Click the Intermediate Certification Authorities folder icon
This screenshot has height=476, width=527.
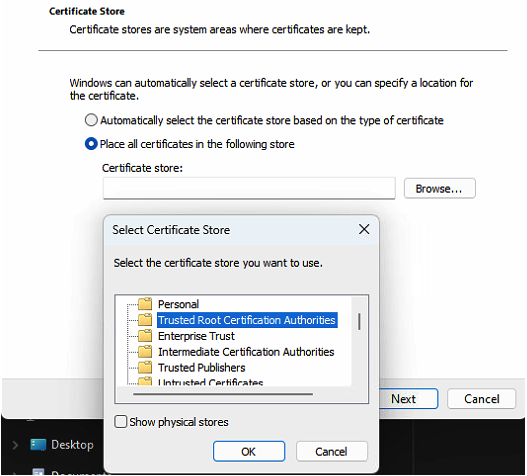click(145, 351)
